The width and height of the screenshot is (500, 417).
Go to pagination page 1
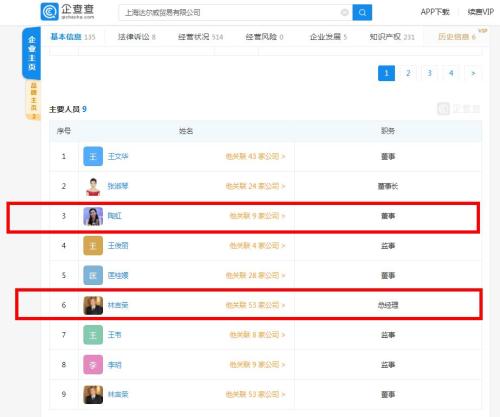coord(386,73)
